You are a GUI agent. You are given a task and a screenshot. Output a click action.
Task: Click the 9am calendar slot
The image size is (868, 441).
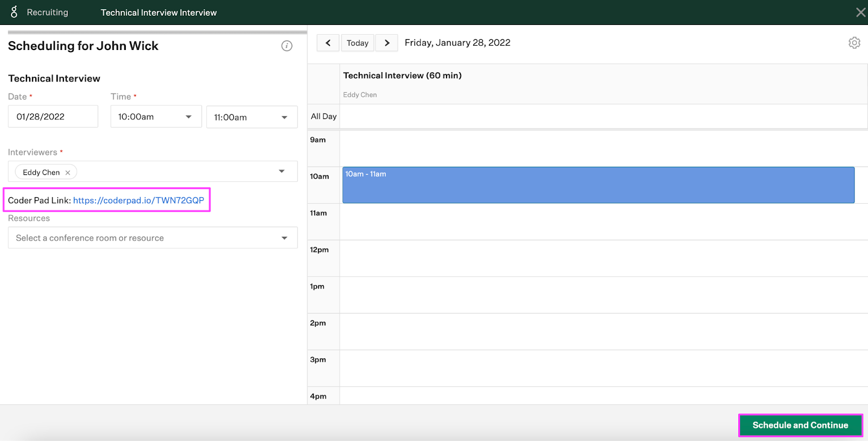click(603, 148)
